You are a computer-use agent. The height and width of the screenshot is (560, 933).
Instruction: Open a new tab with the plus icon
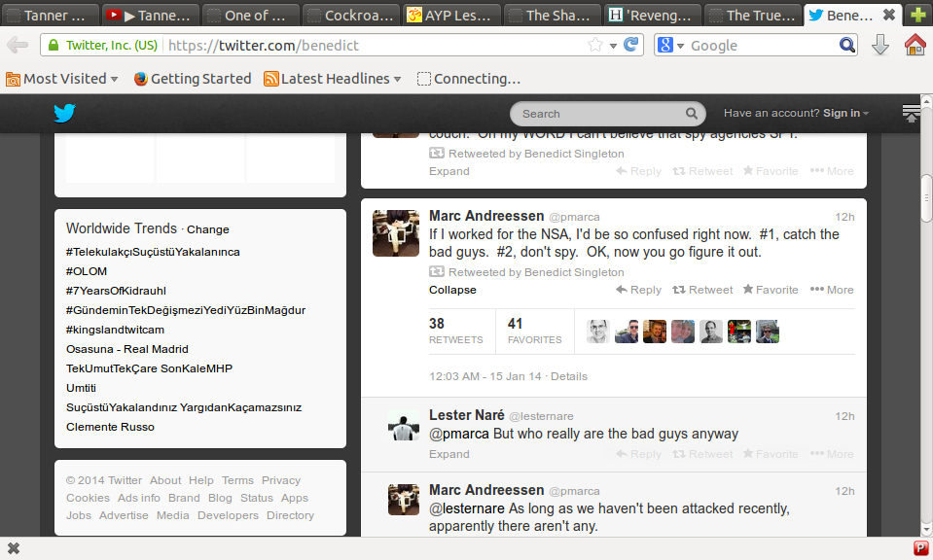click(x=918, y=15)
